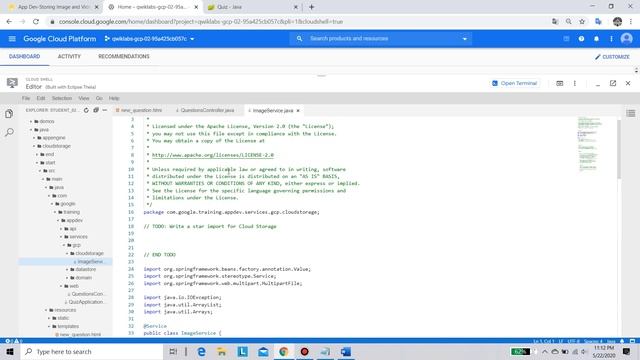Open File Explorer from taskbar
640x360 pixels.
pos(222,351)
